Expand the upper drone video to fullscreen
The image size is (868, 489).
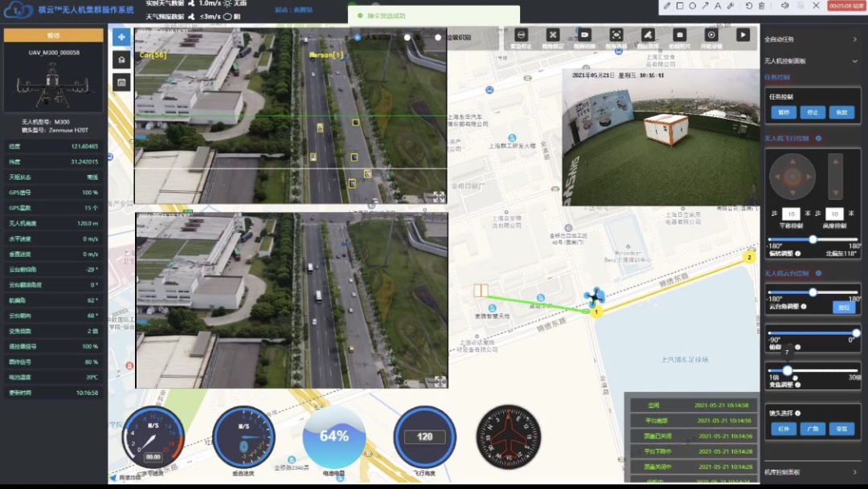pyautogui.click(x=439, y=196)
